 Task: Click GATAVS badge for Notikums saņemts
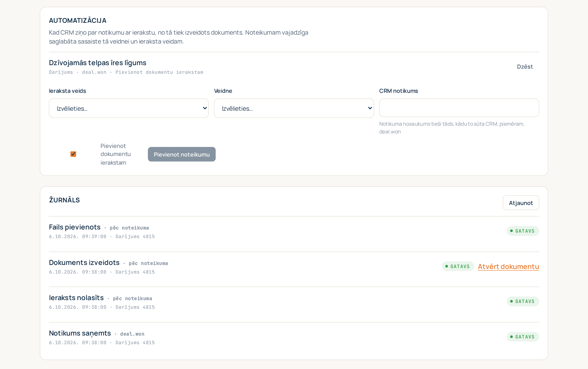click(523, 337)
